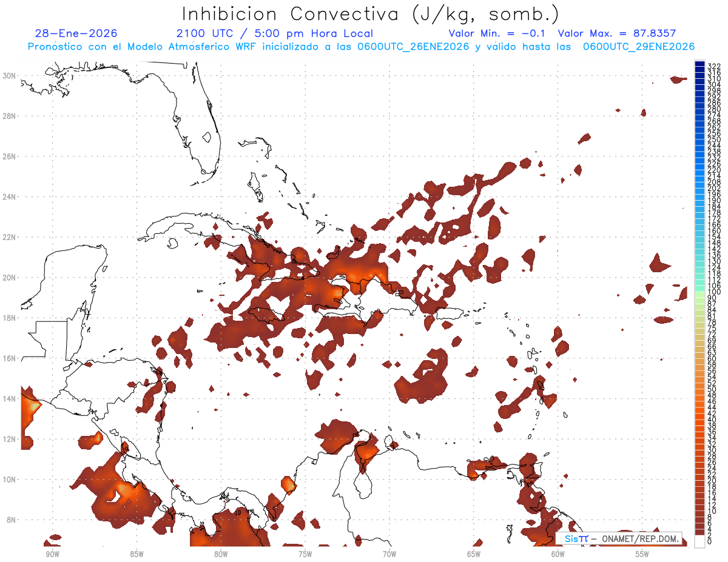Click the valid-until time '0600UTC_29ENE2026'
The width and height of the screenshot is (728, 562).
(639, 47)
